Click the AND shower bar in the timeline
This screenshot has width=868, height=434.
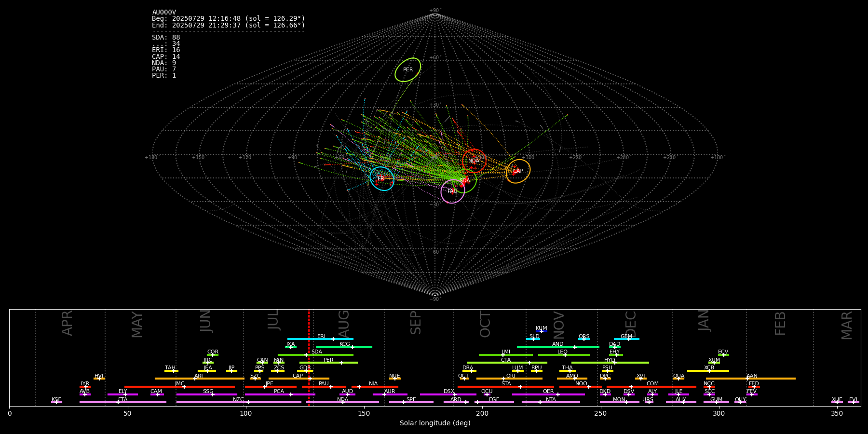pos(558,347)
